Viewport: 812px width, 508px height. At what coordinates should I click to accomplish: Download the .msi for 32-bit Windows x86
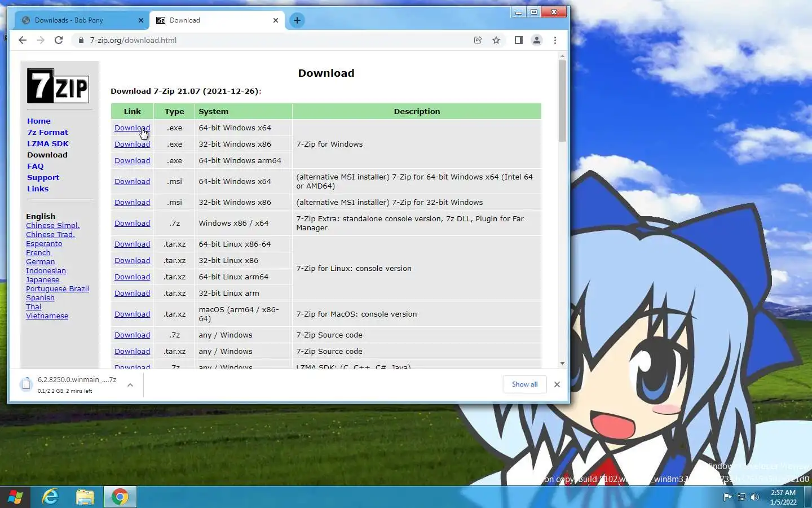pyautogui.click(x=132, y=202)
